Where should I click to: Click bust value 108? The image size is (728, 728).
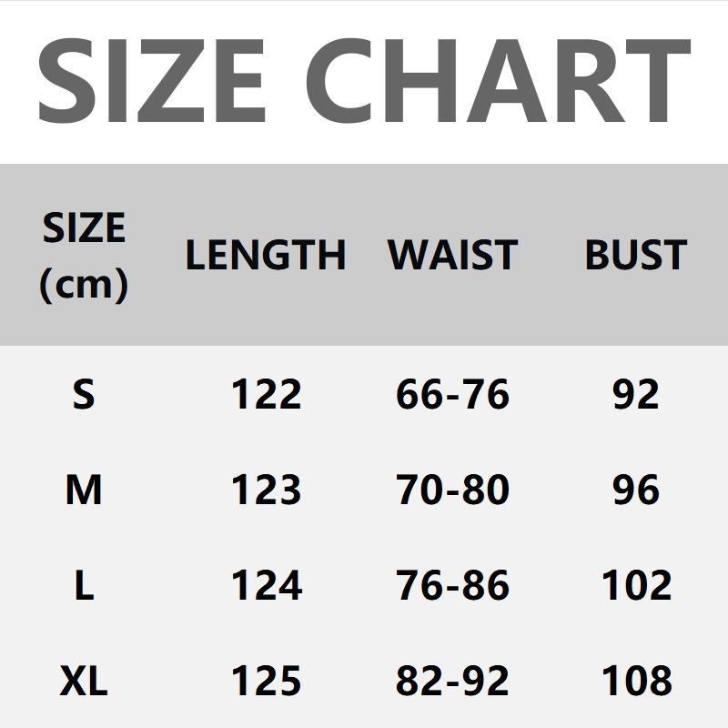(636, 681)
